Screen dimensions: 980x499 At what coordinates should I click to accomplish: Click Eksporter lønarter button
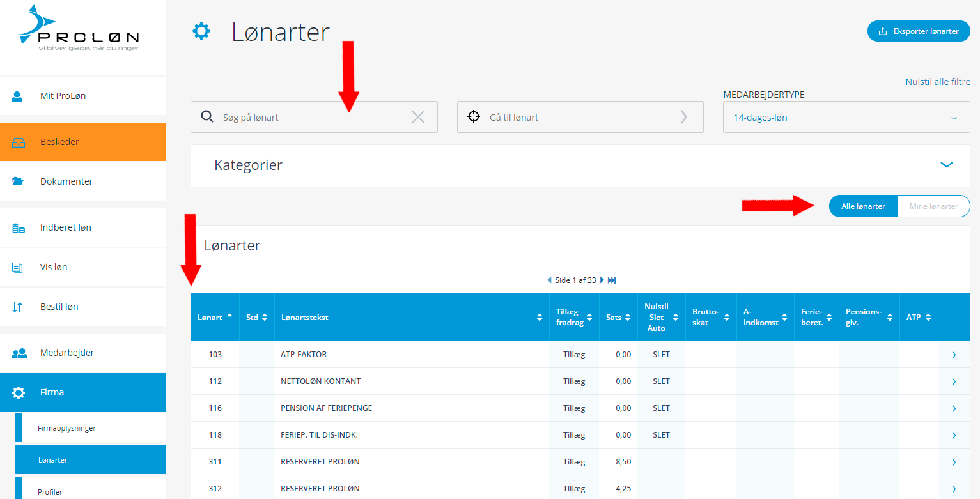919,31
